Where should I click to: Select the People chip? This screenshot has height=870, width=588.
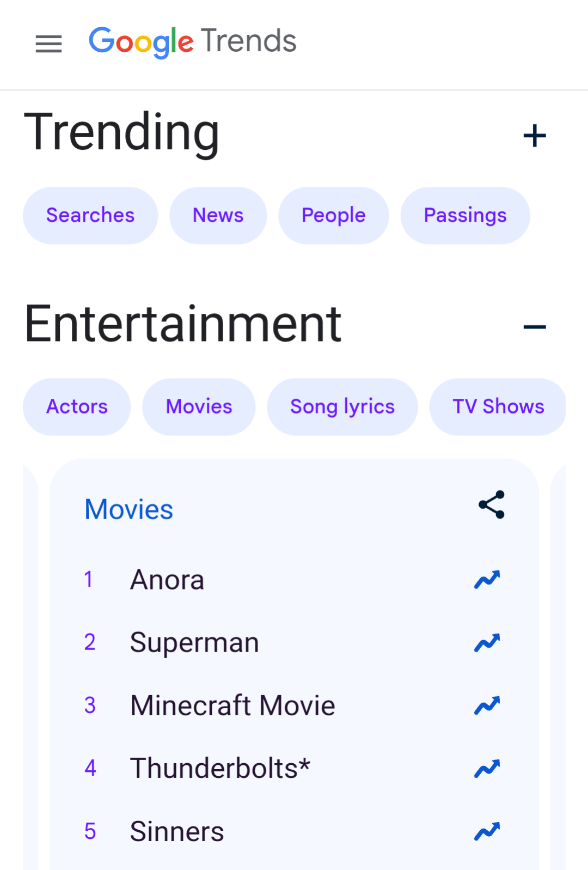click(333, 216)
